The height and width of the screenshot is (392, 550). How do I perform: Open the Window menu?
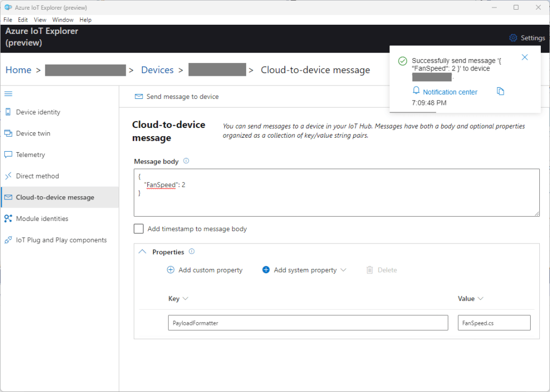(63, 20)
